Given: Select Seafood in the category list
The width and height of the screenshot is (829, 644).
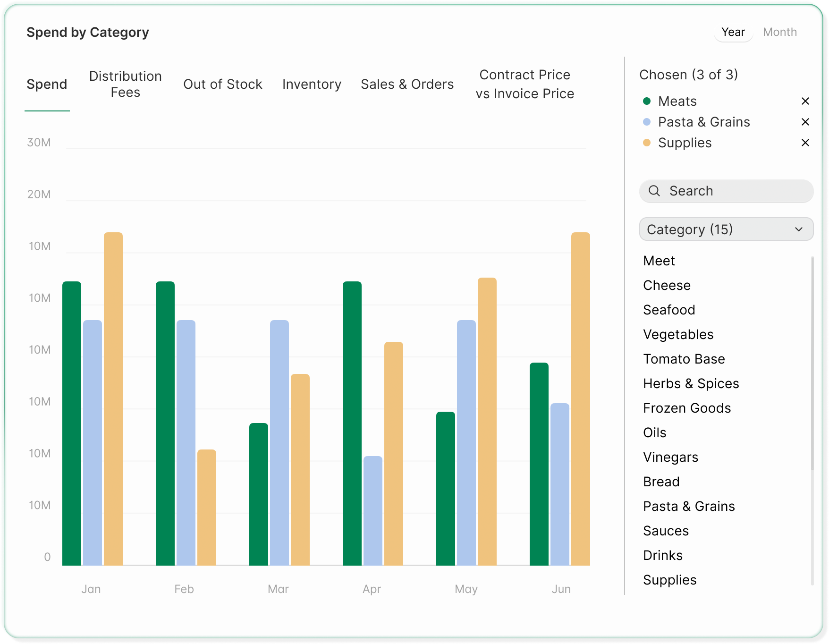Looking at the screenshot, I should 669,310.
